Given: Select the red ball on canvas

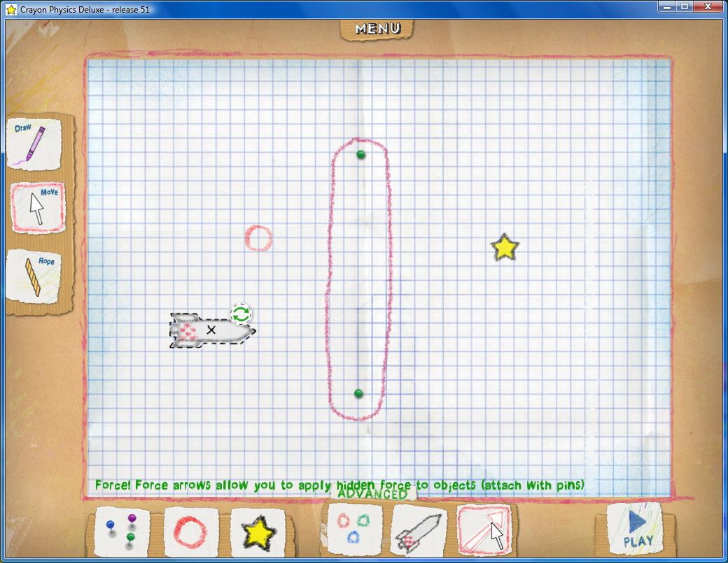Looking at the screenshot, I should [258, 238].
